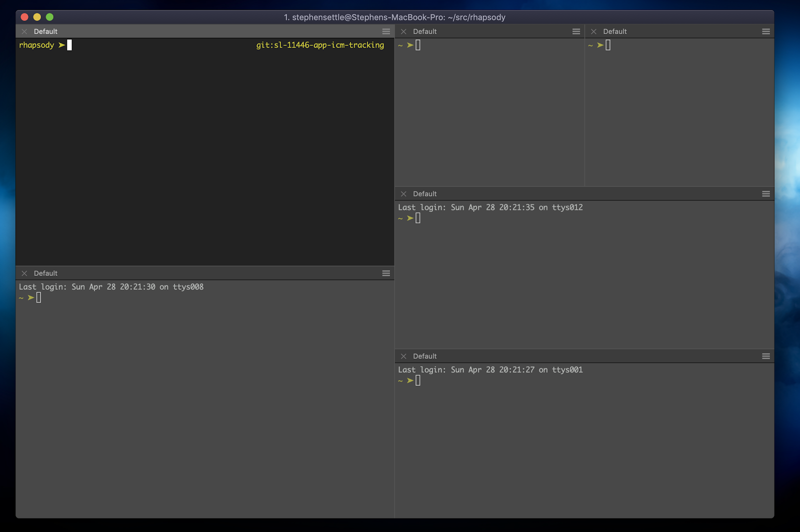Click the hamburger icon on the top-right pane
Viewport: 800px width, 532px height.
click(x=766, y=31)
